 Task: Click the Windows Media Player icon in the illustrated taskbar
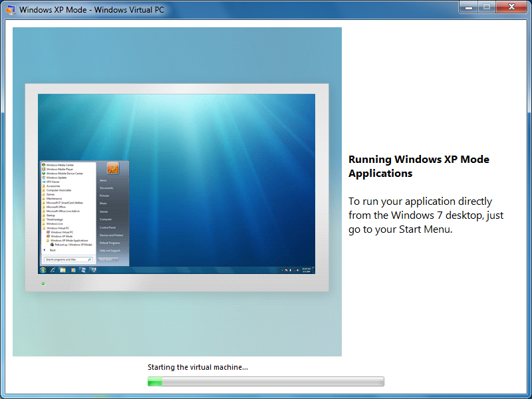pos(72,270)
